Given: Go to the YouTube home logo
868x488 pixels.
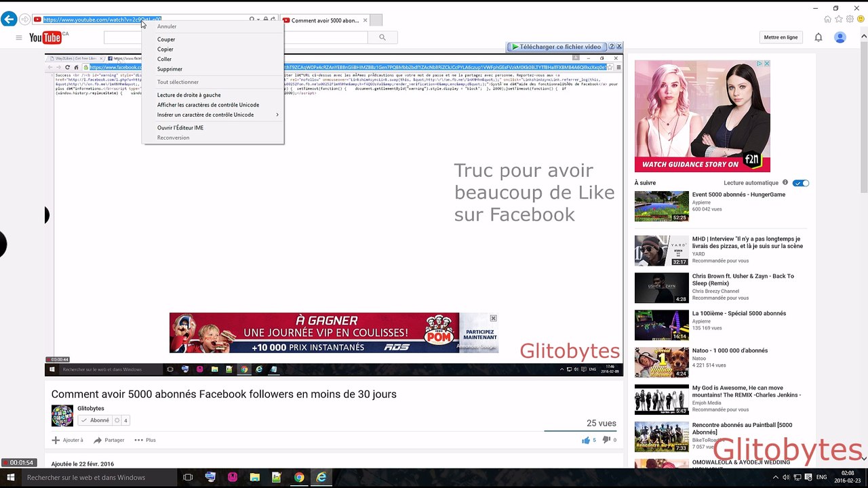Looking at the screenshot, I should pyautogui.click(x=45, y=38).
